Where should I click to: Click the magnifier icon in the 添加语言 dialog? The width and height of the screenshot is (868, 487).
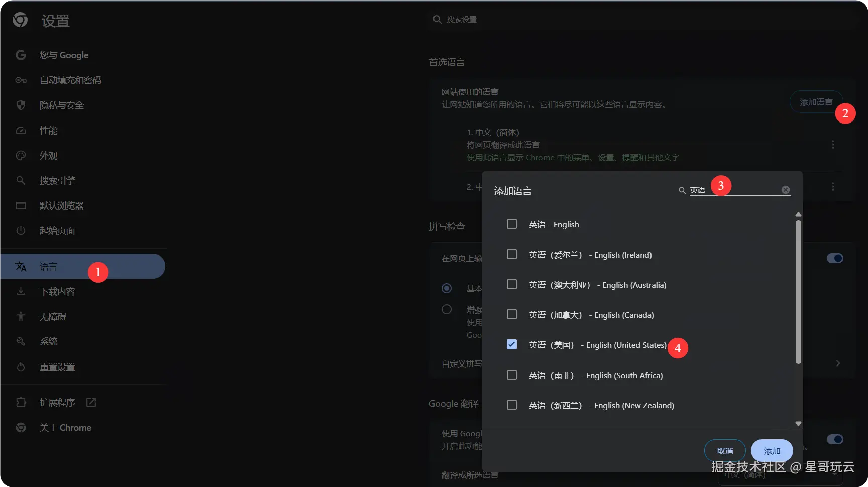point(682,191)
